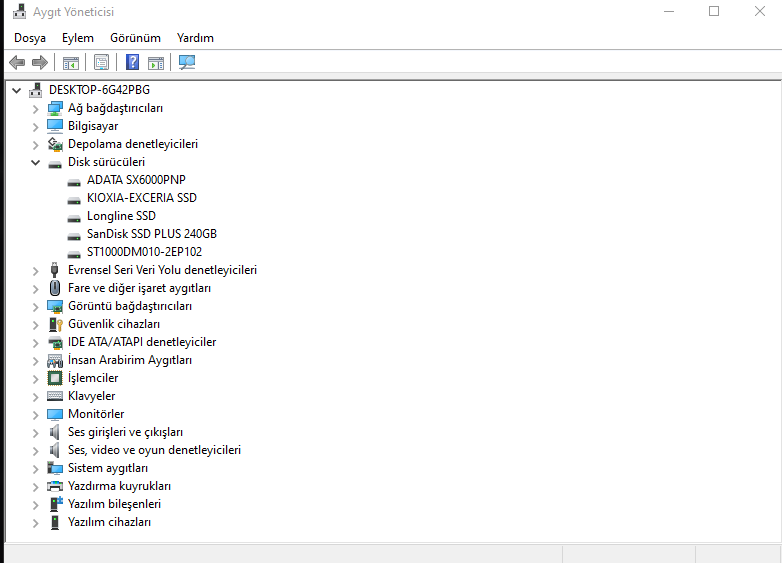782x563 pixels.
Task: Select ADATA SX6000PNP text label
Action: pyautogui.click(x=136, y=180)
